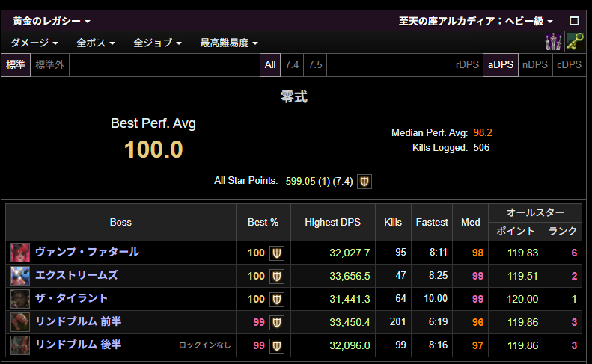Image resolution: width=592 pixels, height=364 pixels.
Task: Click fastest time 10:00 for ザ・タイラント
Action: point(436,299)
